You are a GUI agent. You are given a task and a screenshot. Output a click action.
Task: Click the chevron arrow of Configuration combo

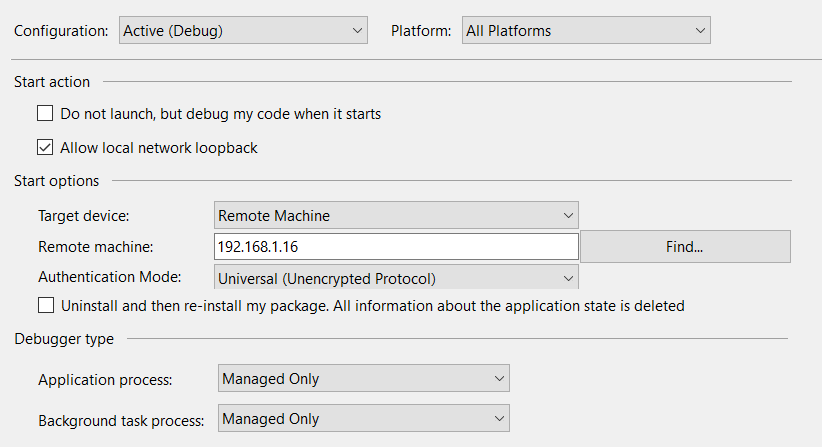357,30
